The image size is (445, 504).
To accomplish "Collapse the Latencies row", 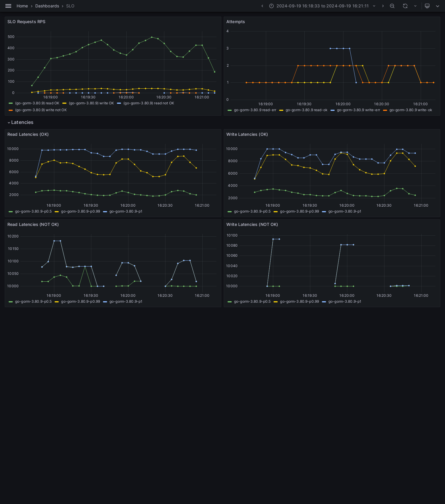I will [x=20, y=122].
